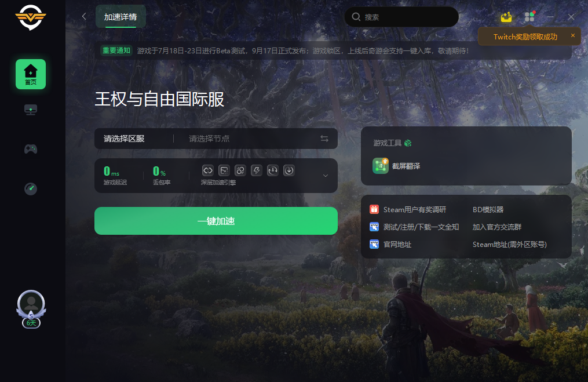Image resolution: width=588 pixels, height=382 pixels.
Task: Dismiss the Twitch奖励领取成功 notification
Action: tap(572, 35)
